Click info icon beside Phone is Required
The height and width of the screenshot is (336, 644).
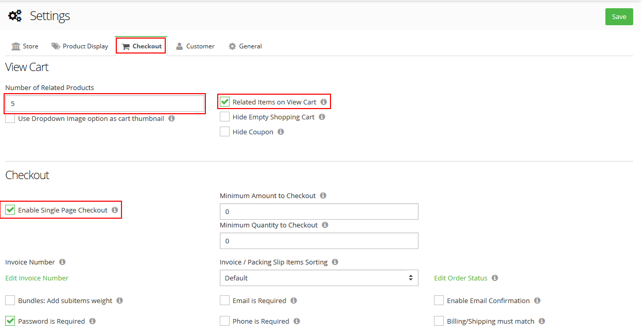[297, 321]
